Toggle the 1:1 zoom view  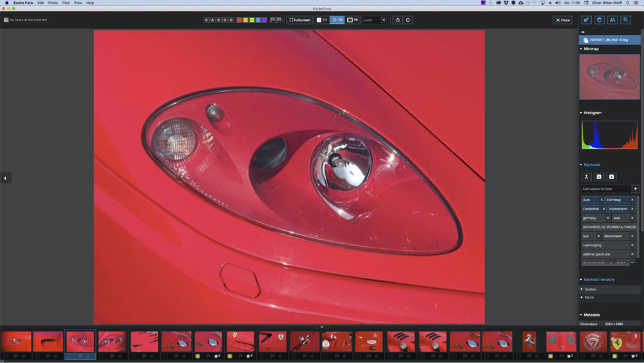(x=322, y=20)
